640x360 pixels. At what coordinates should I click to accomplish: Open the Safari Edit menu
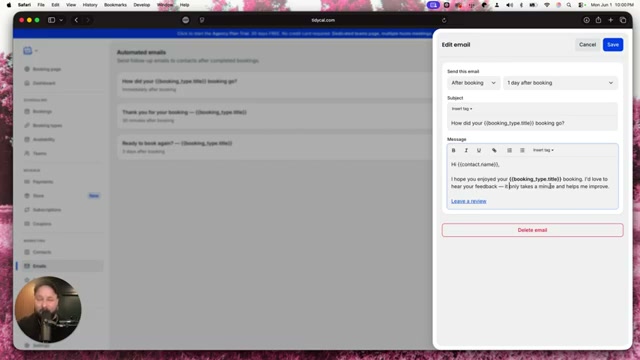[x=55, y=5]
